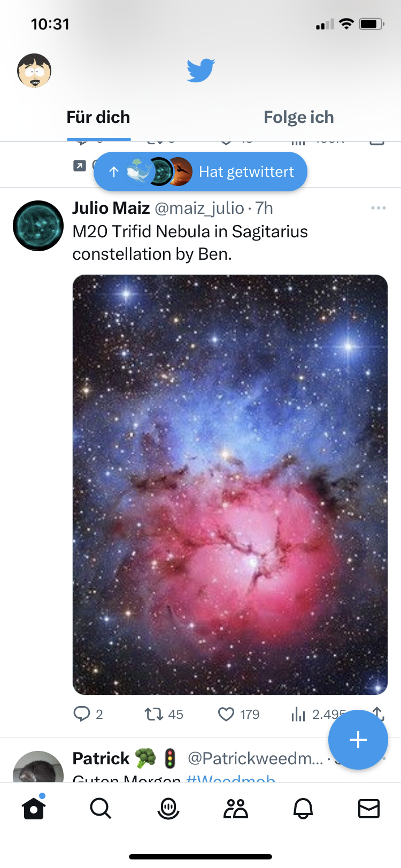Open Communities people icon

pyautogui.click(x=235, y=809)
